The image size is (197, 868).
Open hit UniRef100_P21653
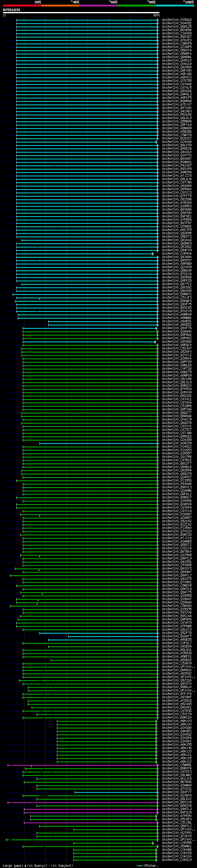177,450
